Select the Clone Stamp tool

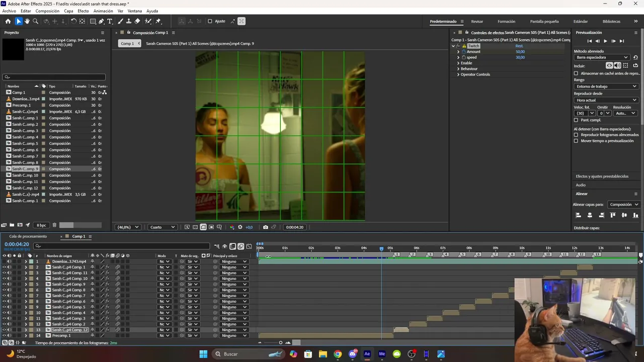(129, 21)
